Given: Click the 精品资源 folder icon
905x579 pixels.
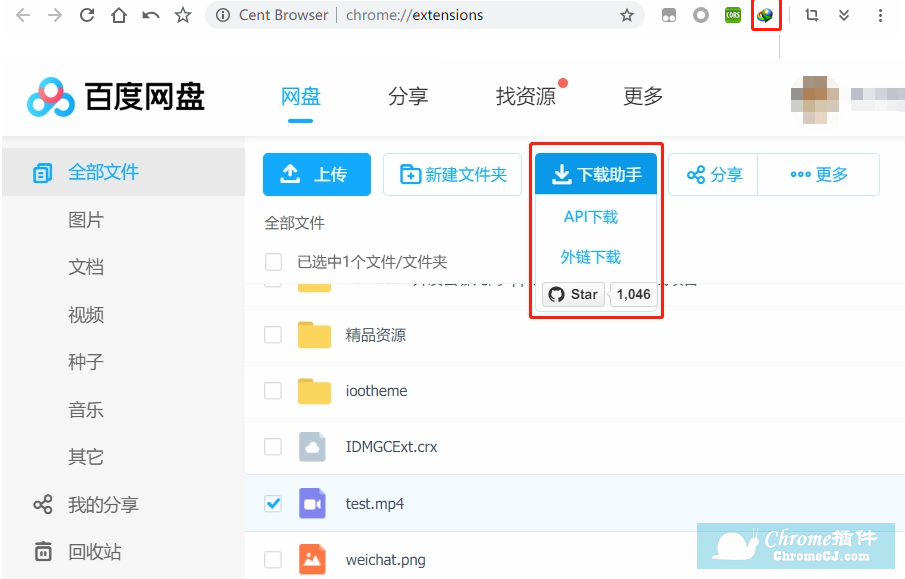Looking at the screenshot, I should pyautogui.click(x=314, y=335).
